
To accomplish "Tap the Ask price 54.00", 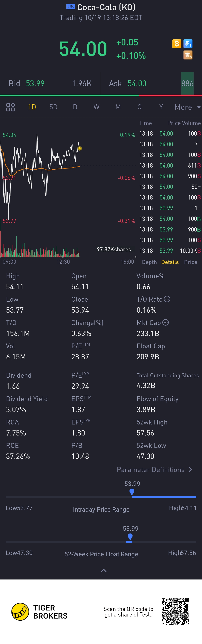I will [x=137, y=84].
